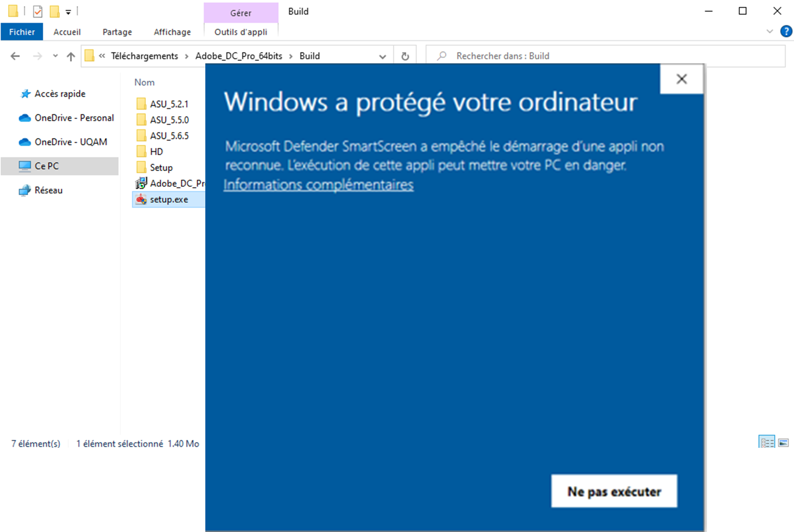This screenshot has width=794, height=532.
Task: Click the Up directory arrow
Action: (71, 56)
